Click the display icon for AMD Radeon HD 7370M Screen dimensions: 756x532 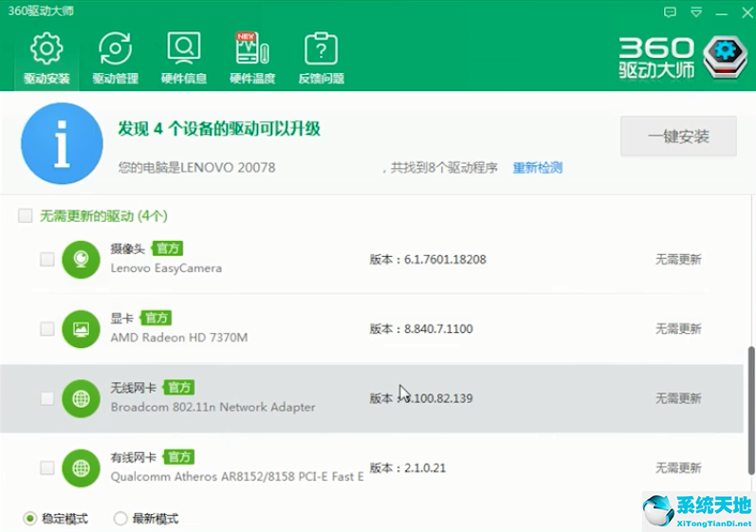click(81, 329)
